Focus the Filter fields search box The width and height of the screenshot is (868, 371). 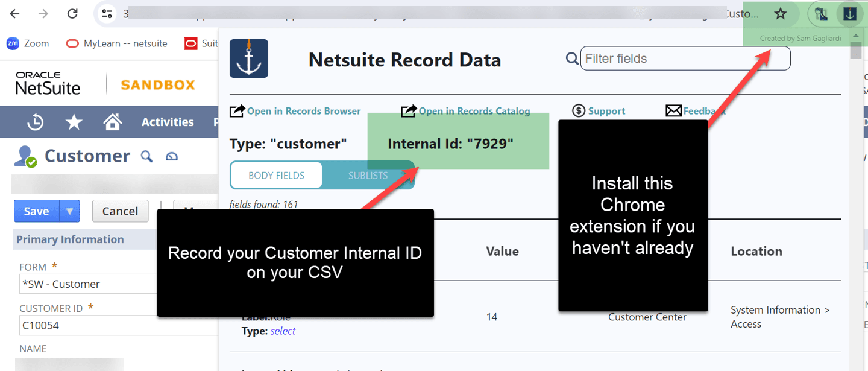click(x=685, y=59)
